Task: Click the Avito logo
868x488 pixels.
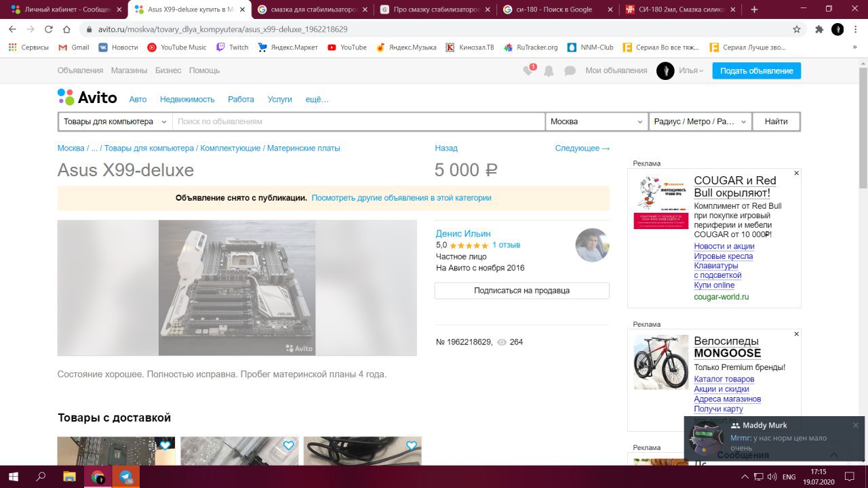Action: 87,98
